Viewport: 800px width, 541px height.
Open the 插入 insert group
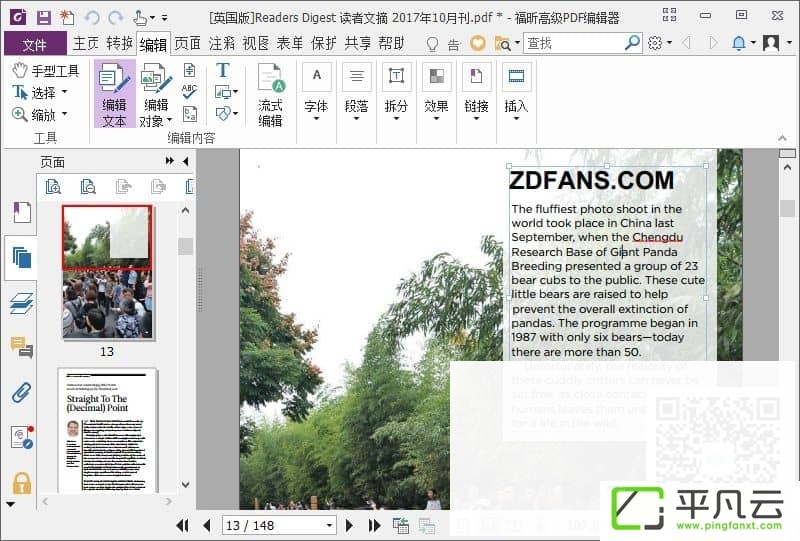pos(516,92)
